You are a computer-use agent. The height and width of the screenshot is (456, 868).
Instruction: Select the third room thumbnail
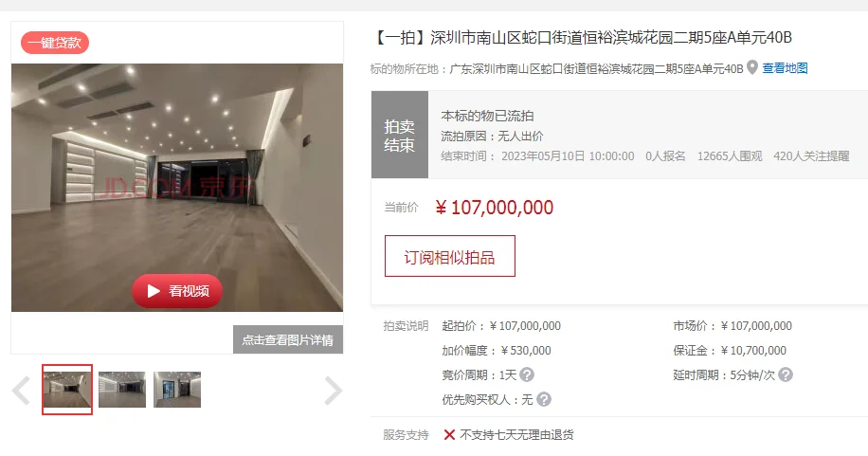click(177, 390)
